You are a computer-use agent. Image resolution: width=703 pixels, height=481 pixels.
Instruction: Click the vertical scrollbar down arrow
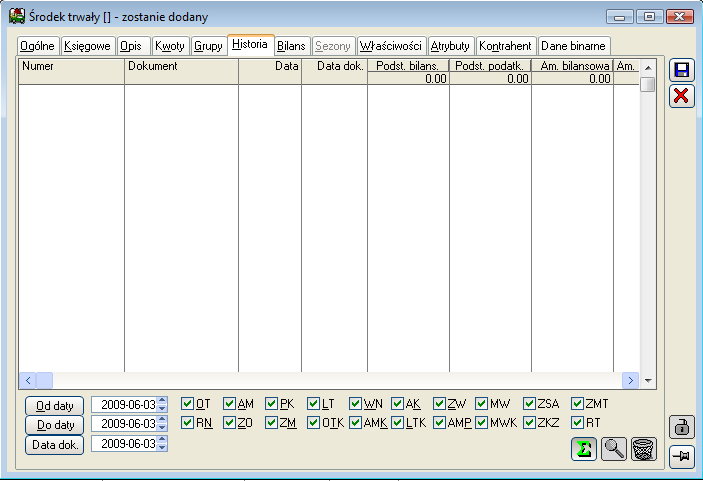click(648, 381)
